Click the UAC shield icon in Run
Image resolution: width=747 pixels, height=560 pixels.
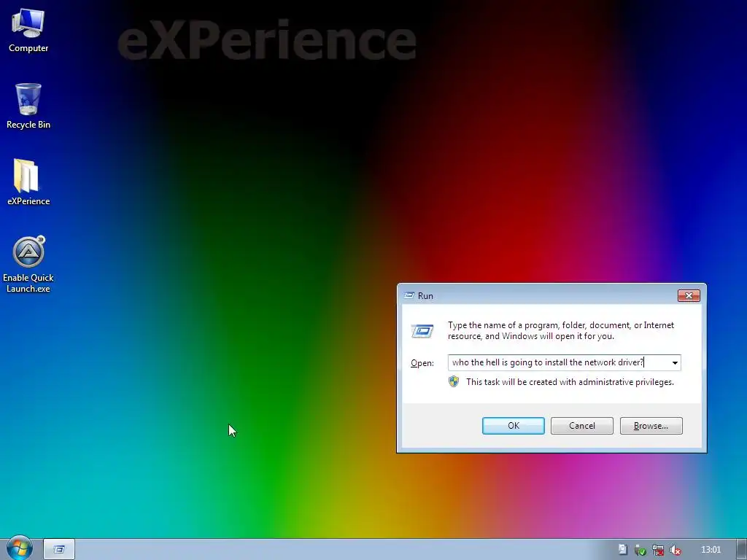[x=454, y=381]
